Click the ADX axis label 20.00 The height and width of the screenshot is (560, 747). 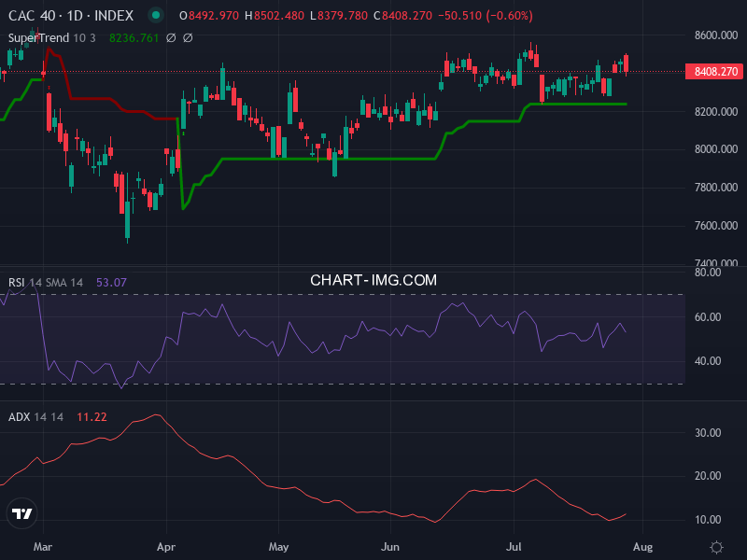click(x=708, y=476)
